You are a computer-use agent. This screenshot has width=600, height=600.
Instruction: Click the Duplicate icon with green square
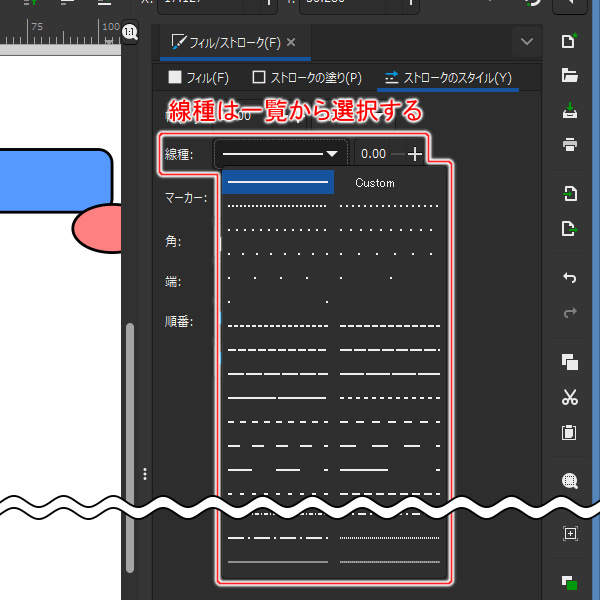569,582
